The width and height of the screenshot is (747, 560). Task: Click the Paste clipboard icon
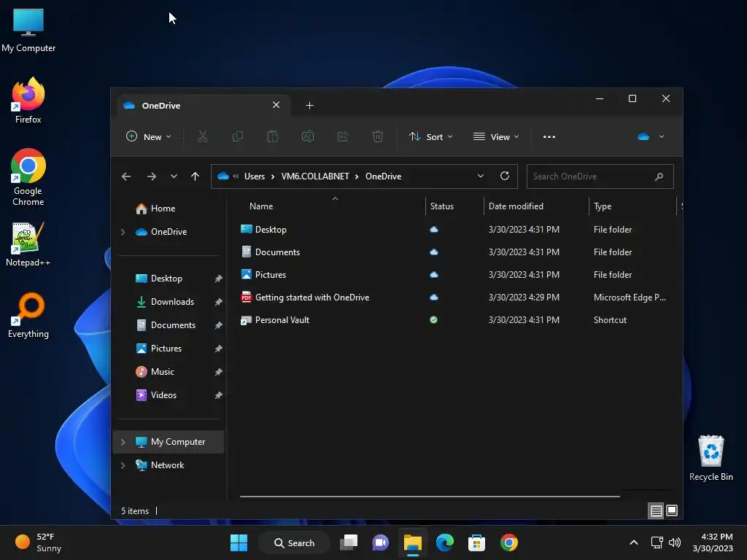click(x=273, y=136)
